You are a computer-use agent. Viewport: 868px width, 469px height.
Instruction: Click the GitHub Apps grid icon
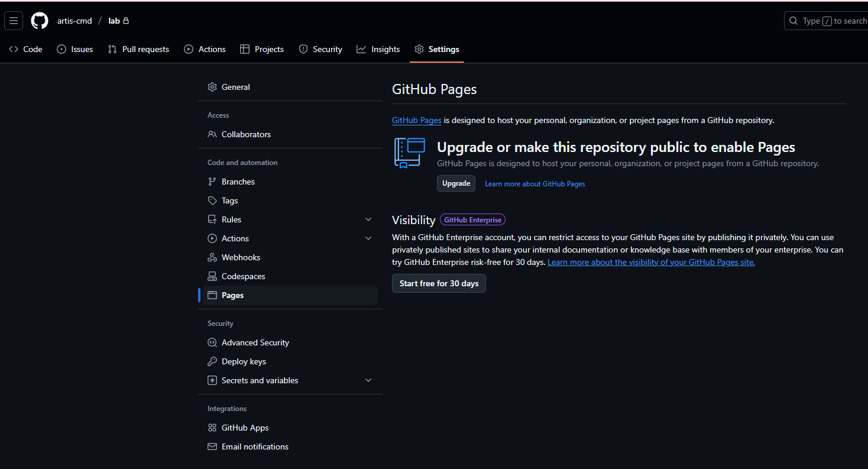tap(212, 428)
